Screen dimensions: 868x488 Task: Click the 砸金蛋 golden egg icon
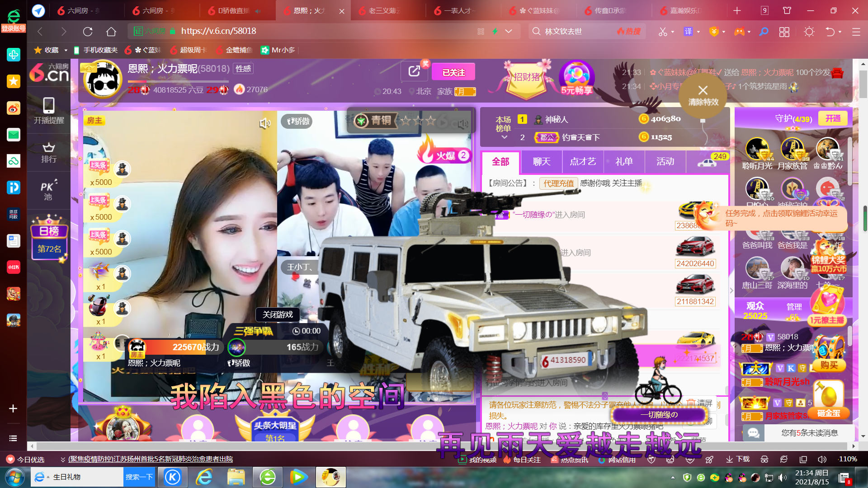[829, 399]
